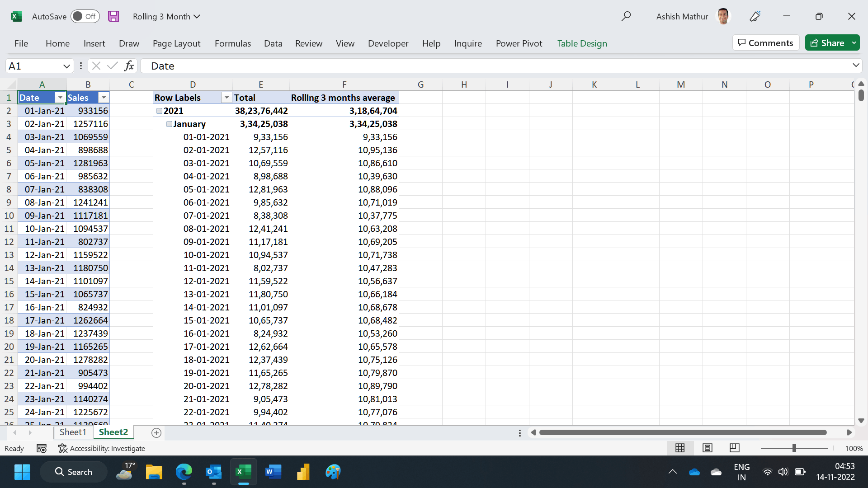Click the Insert Function fx icon
The width and height of the screenshot is (868, 488).
129,66
